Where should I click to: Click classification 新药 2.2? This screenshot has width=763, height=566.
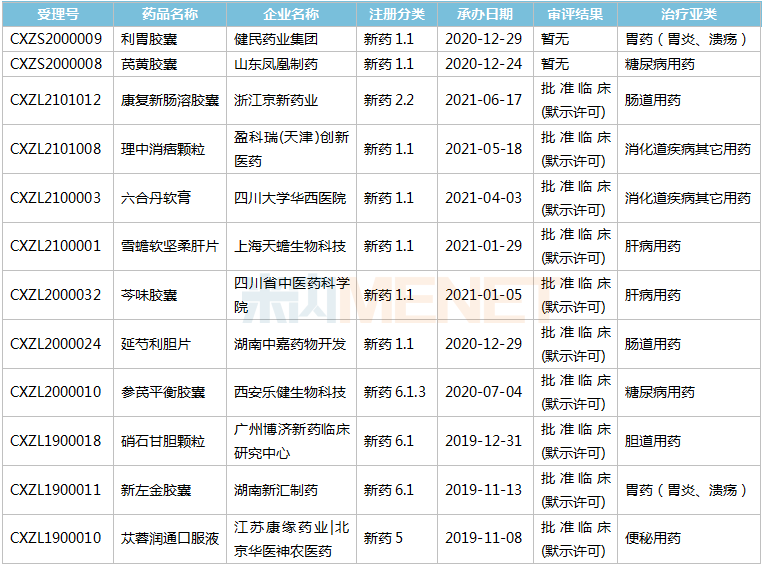pyautogui.click(x=388, y=100)
